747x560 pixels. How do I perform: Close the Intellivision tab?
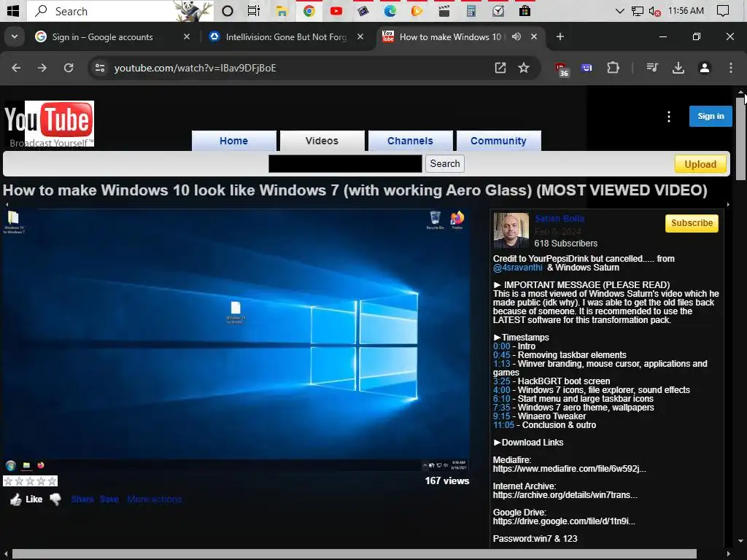coord(360,36)
